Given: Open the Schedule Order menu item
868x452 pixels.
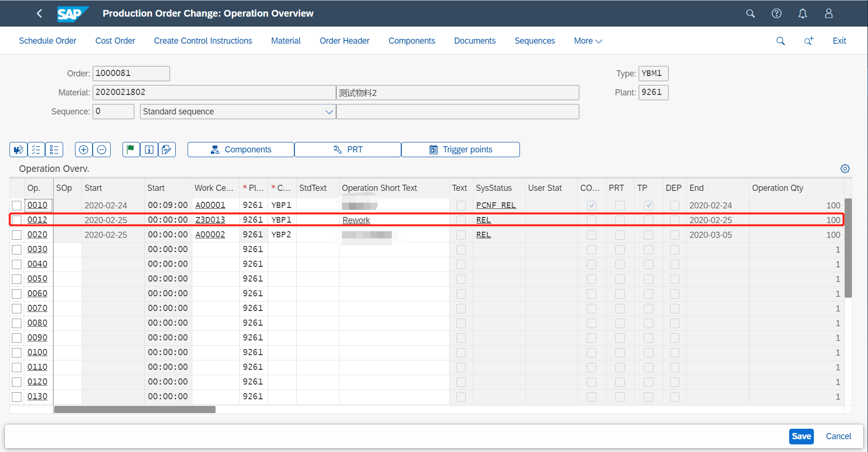Looking at the screenshot, I should click(47, 41).
